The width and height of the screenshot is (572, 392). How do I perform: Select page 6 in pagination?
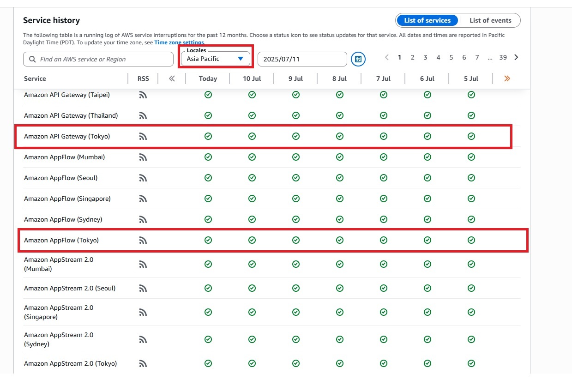coord(464,58)
